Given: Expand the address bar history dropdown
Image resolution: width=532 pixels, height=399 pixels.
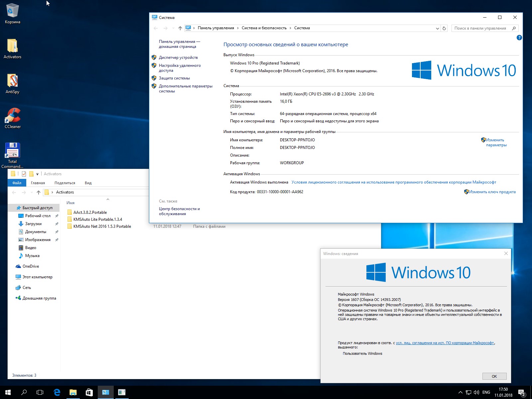Looking at the screenshot, I should tap(437, 28).
